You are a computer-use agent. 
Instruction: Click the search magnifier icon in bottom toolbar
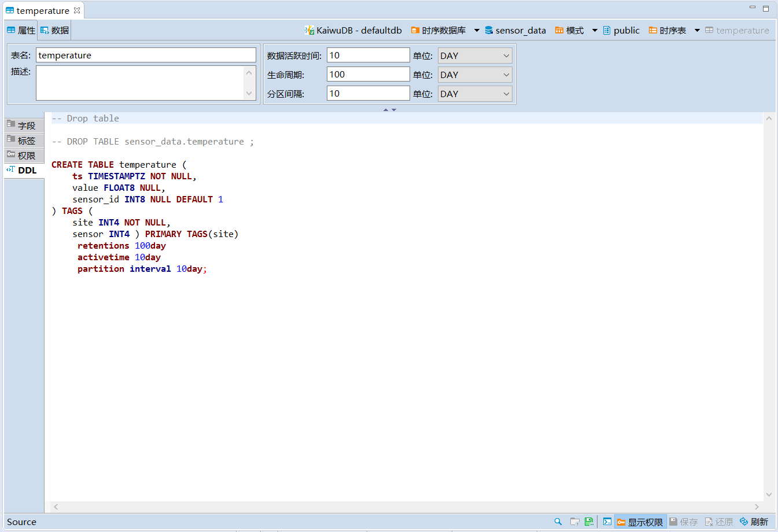[558, 522]
